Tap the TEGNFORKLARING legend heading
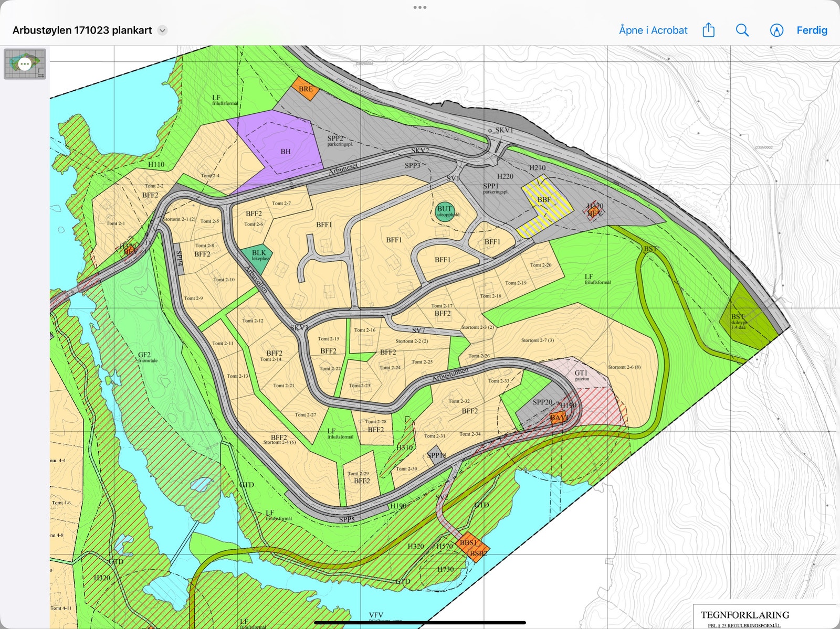Image resolution: width=840 pixels, height=629 pixels. click(744, 615)
